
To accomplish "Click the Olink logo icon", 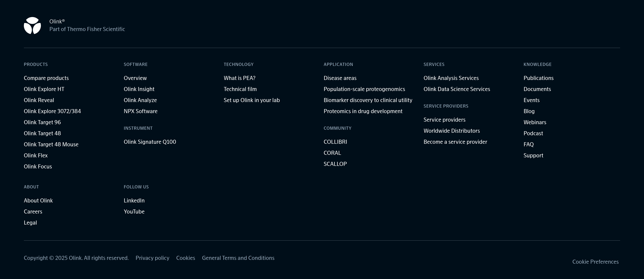I will point(32,26).
